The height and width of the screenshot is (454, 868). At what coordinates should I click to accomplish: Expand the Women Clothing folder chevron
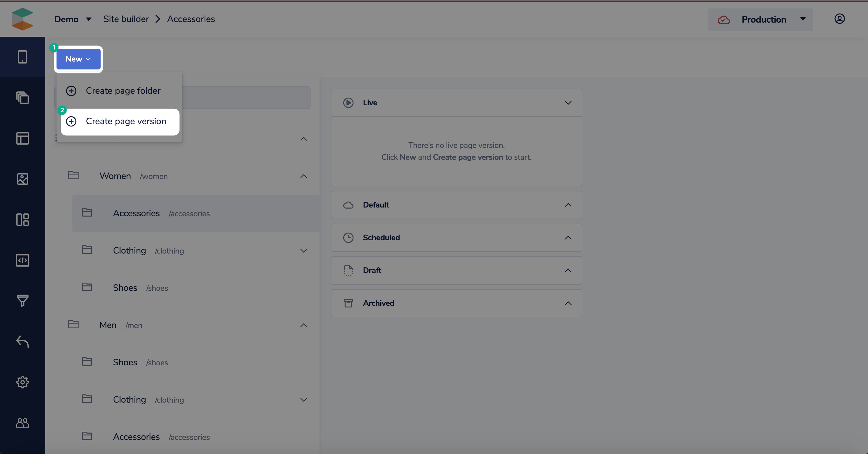(303, 251)
